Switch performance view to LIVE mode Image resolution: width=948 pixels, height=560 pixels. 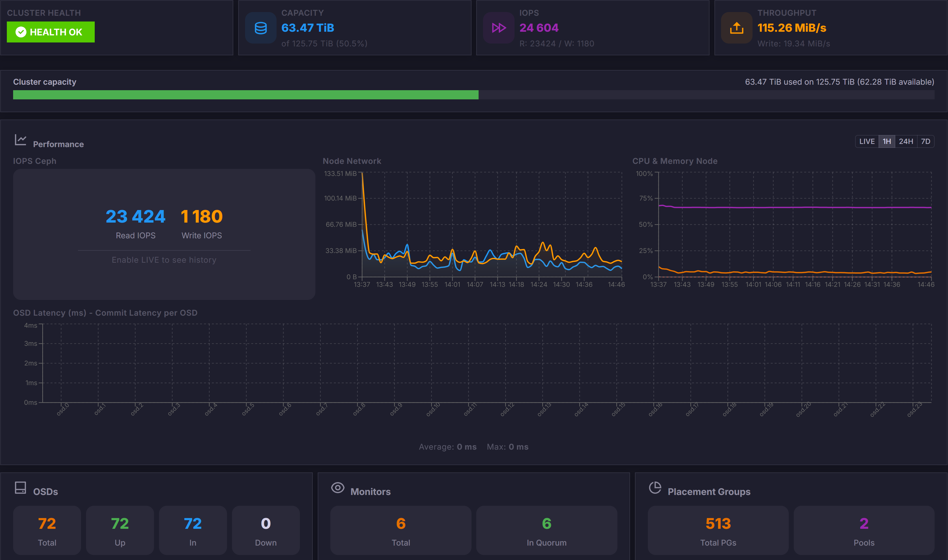[867, 141]
